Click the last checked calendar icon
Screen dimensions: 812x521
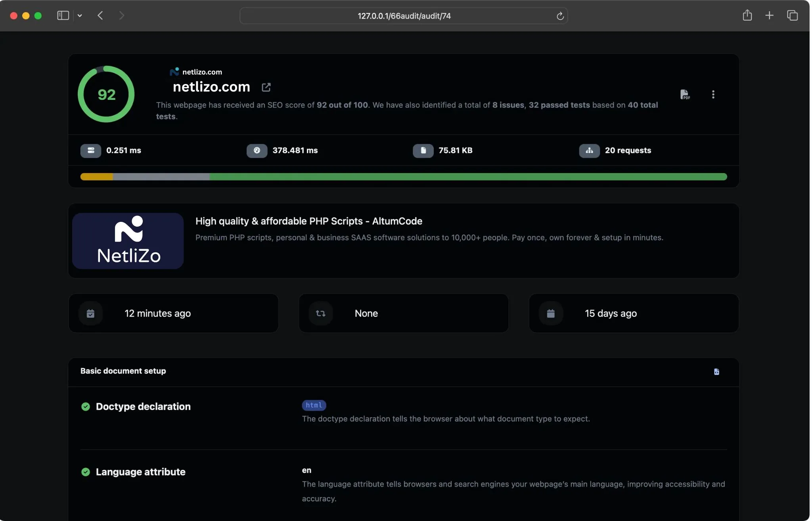(91, 313)
